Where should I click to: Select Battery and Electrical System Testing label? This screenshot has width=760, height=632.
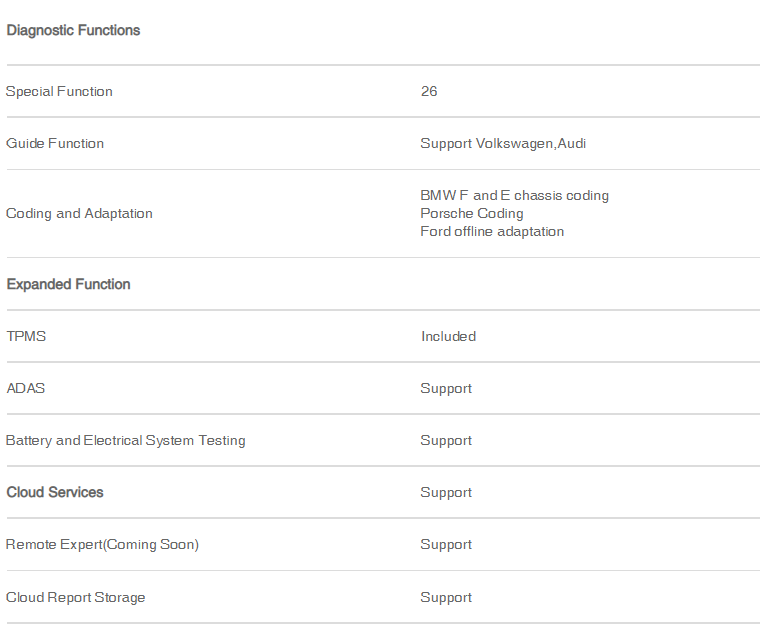[126, 441]
